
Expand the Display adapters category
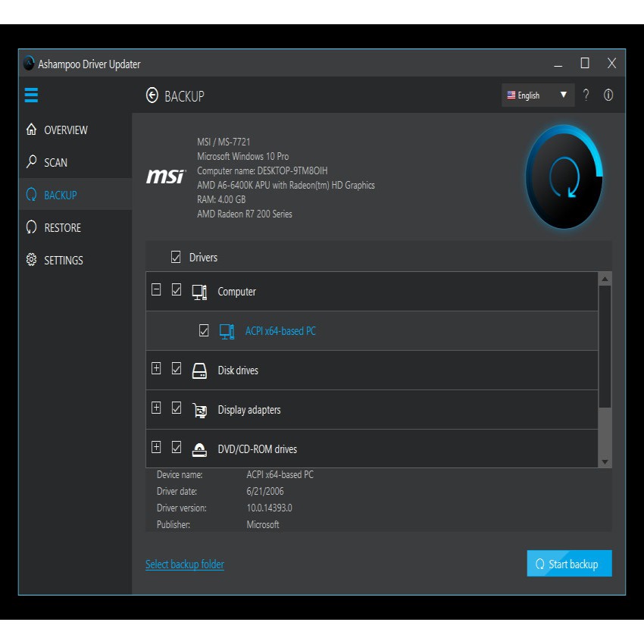(x=156, y=406)
